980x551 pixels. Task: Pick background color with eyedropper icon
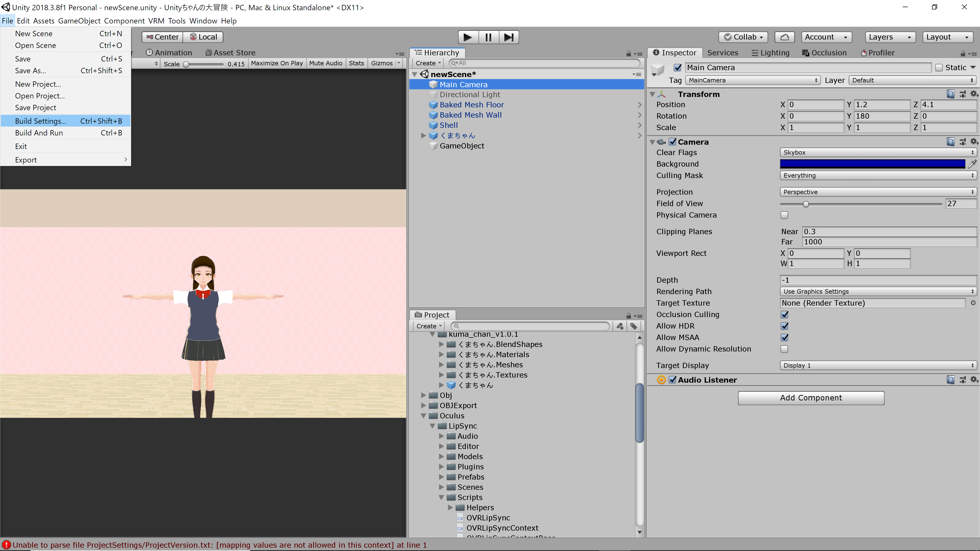972,164
